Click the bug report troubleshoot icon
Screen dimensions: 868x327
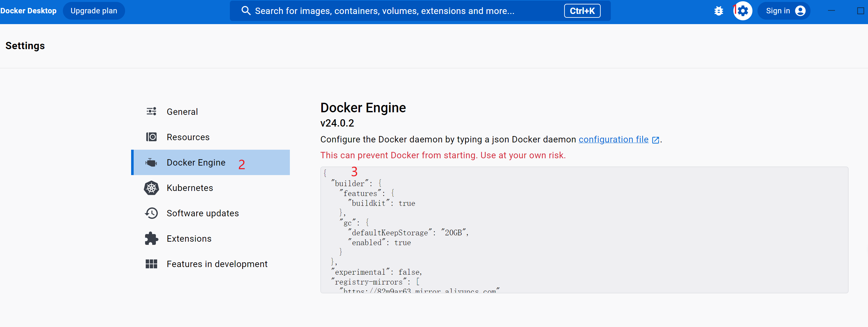point(718,11)
